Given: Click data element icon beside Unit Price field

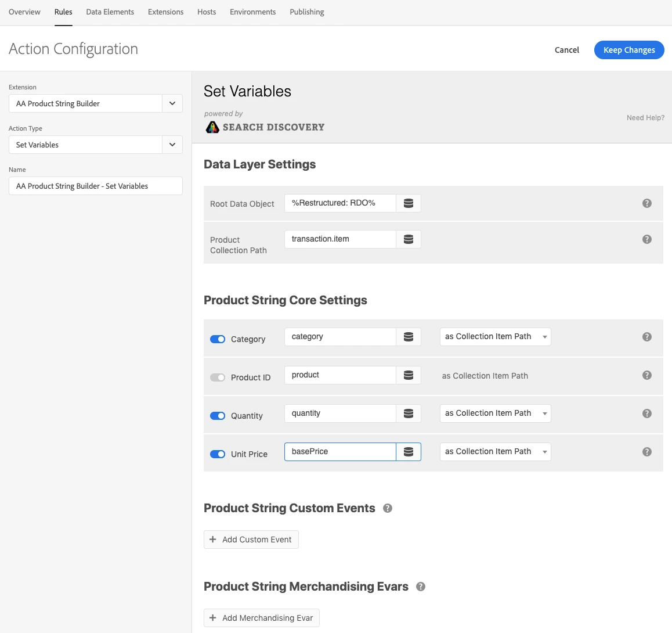Looking at the screenshot, I should (409, 452).
